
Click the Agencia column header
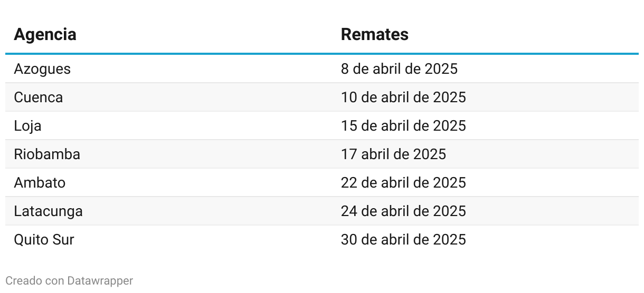(x=45, y=34)
